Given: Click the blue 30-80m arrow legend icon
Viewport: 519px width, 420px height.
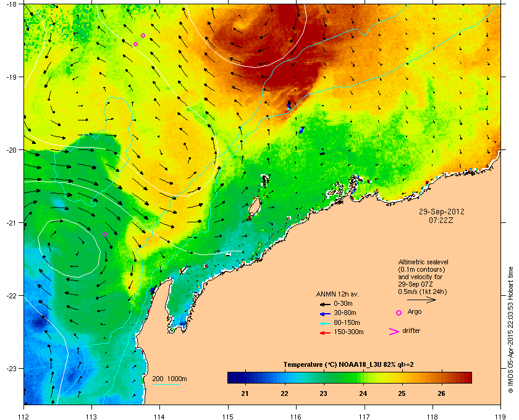Looking at the screenshot, I should [x=325, y=313].
